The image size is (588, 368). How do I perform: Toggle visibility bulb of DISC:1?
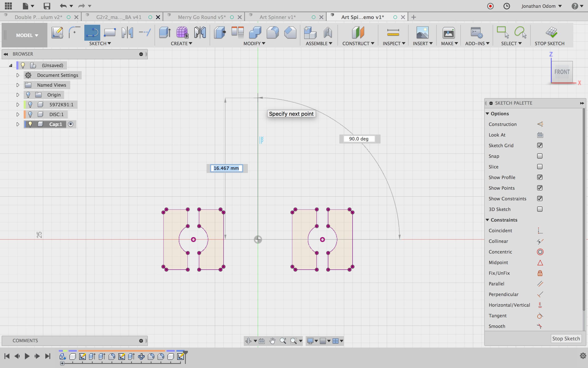[x=30, y=114]
